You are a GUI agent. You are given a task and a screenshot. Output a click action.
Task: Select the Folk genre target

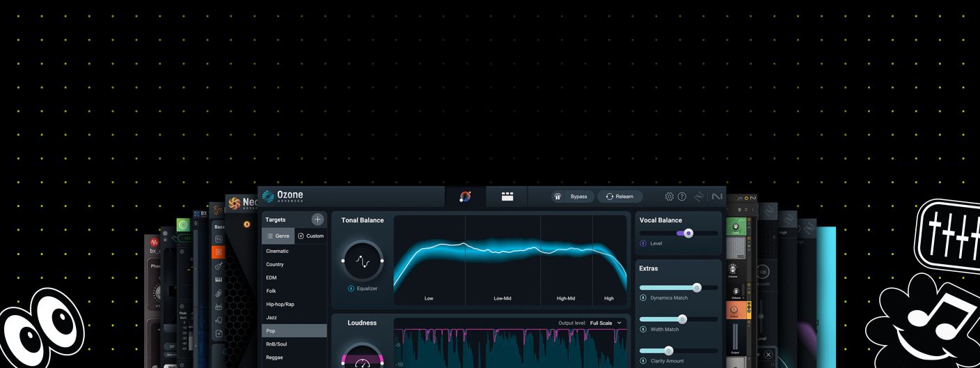tap(294, 291)
